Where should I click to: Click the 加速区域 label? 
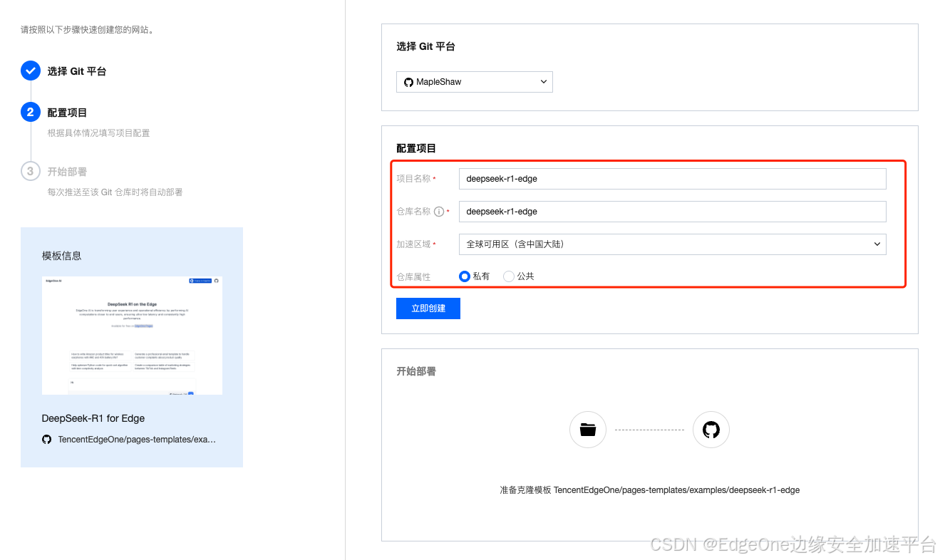(x=413, y=244)
